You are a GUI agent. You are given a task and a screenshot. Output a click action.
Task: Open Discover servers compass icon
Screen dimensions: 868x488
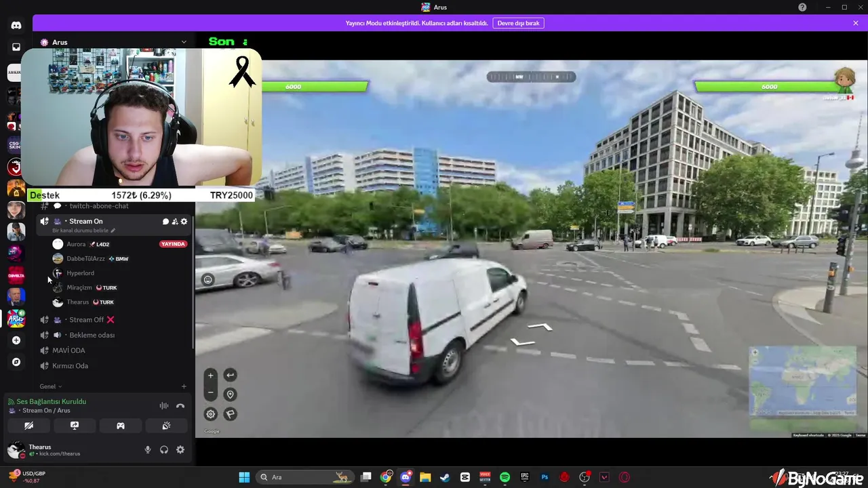click(16, 363)
